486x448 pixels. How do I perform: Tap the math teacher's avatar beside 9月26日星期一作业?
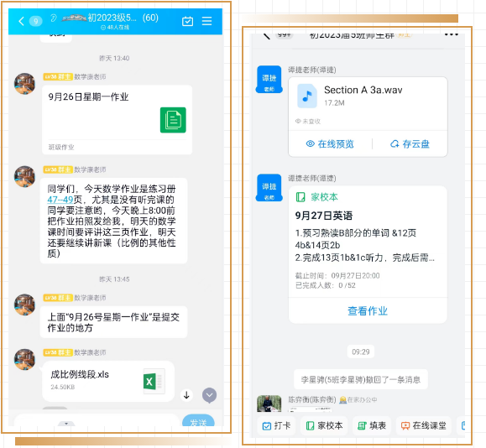pyautogui.click(x=25, y=84)
